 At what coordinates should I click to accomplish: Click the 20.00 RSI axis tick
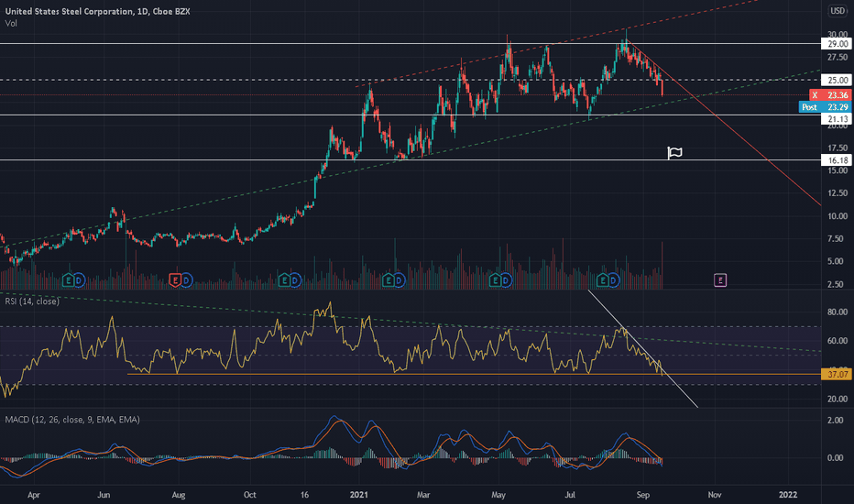coord(838,399)
